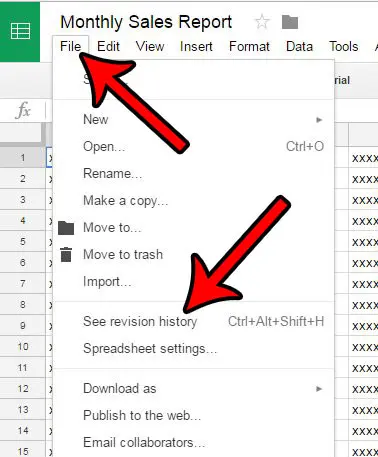The width and height of the screenshot is (378, 457).
Task: Select row header 4
Action: point(23,220)
